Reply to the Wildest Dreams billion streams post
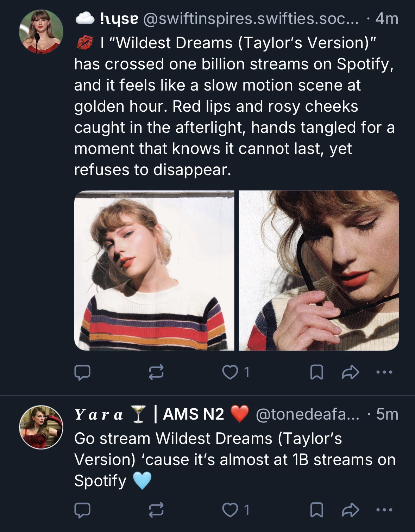 pos(82,372)
